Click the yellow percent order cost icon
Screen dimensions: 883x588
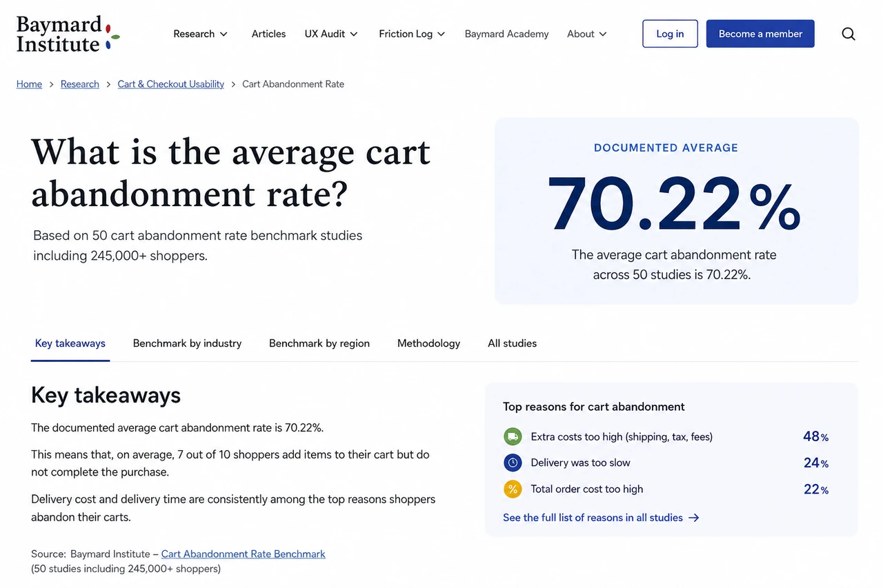[512, 489]
